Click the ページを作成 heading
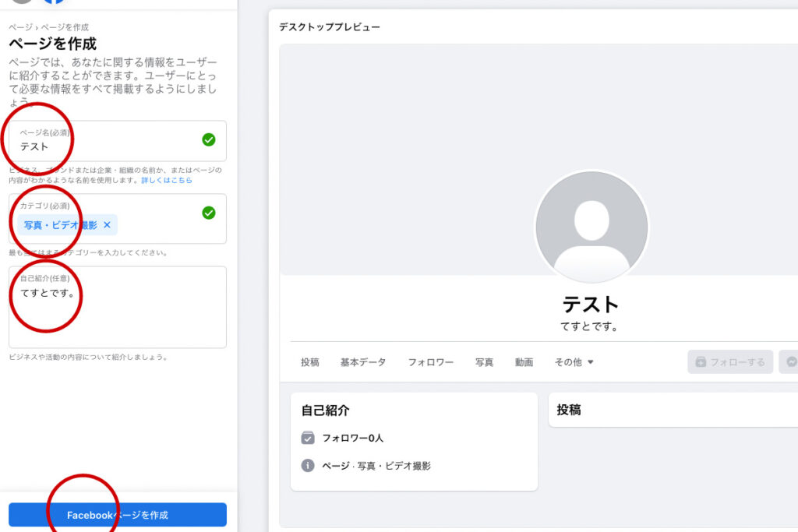The width and height of the screenshot is (798, 532). point(52,44)
